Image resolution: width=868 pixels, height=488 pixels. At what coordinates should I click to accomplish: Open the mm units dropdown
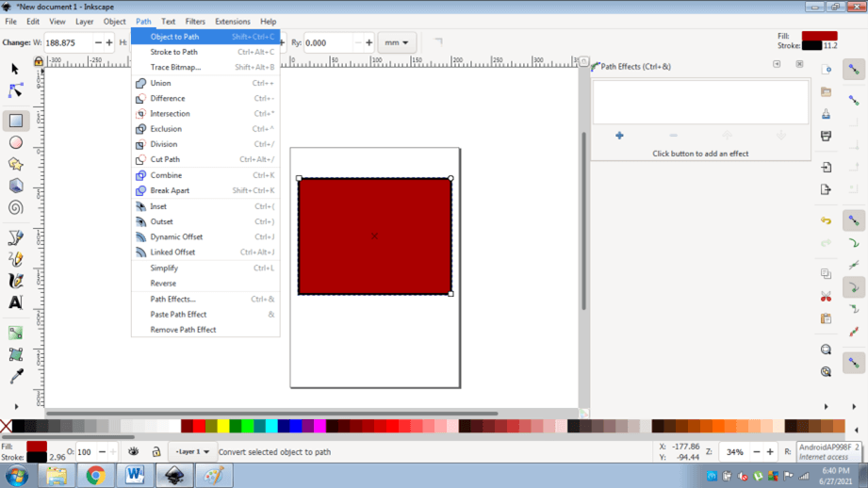pos(396,42)
